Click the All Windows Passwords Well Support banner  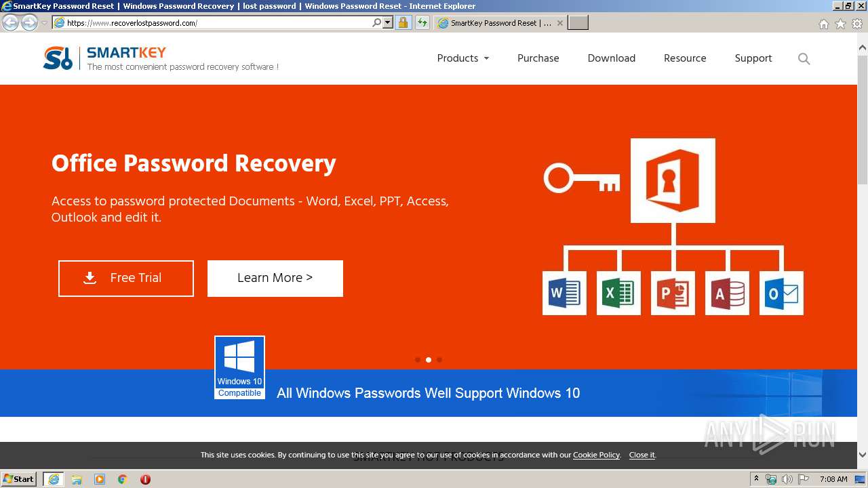tap(429, 393)
